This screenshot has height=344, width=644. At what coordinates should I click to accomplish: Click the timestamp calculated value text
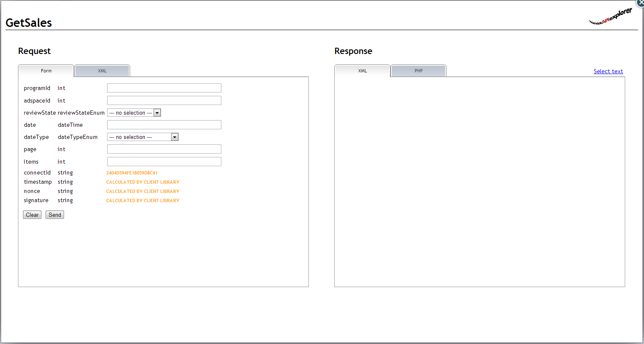(143, 182)
